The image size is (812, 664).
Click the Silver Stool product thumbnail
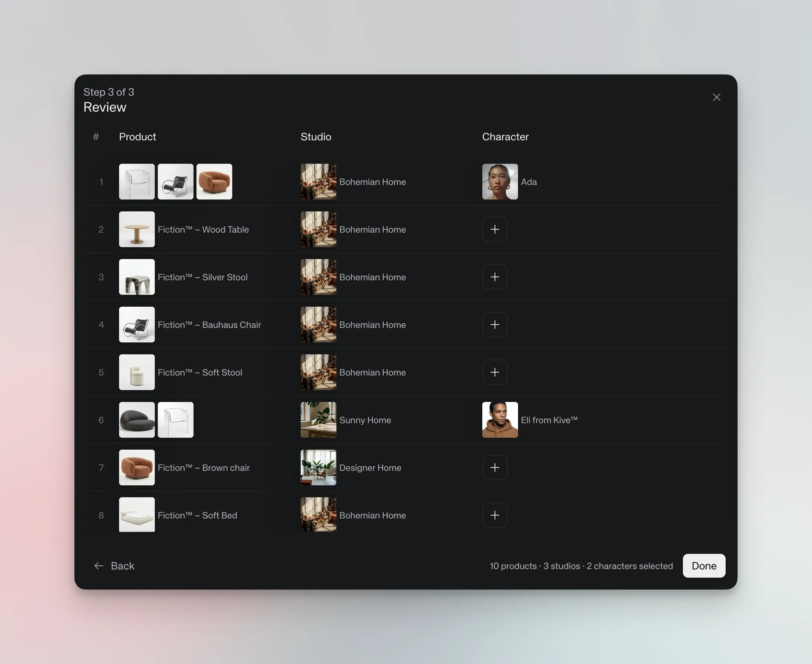coord(137,277)
